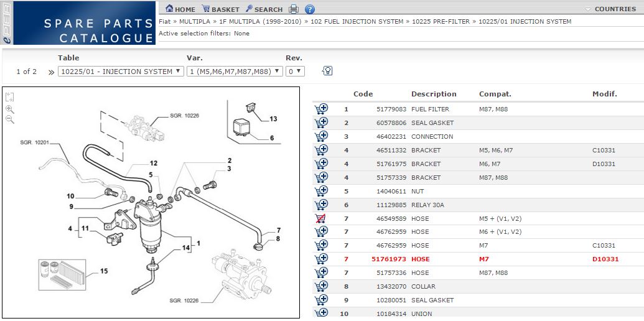The height and width of the screenshot is (321, 644).
Task: Click the next table double-arrow icon
Action: [51, 72]
